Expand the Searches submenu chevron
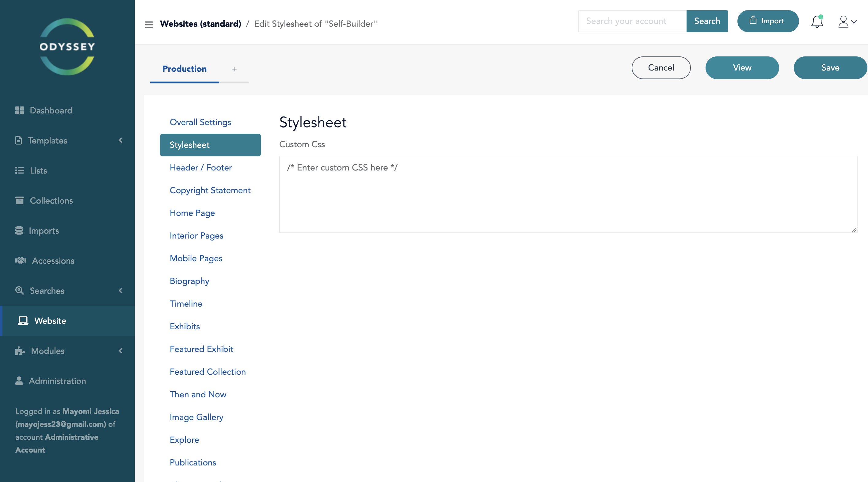This screenshot has width=868, height=482. (x=121, y=291)
